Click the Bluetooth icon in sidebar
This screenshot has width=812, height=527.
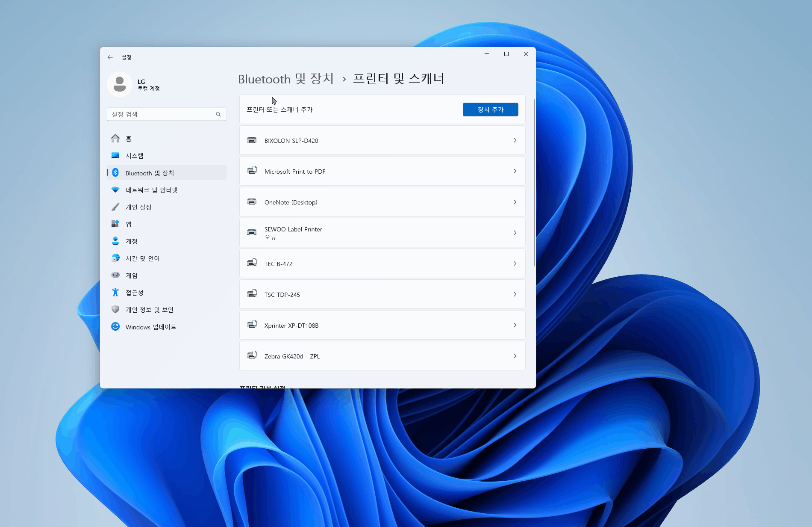click(x=115, y=172)
